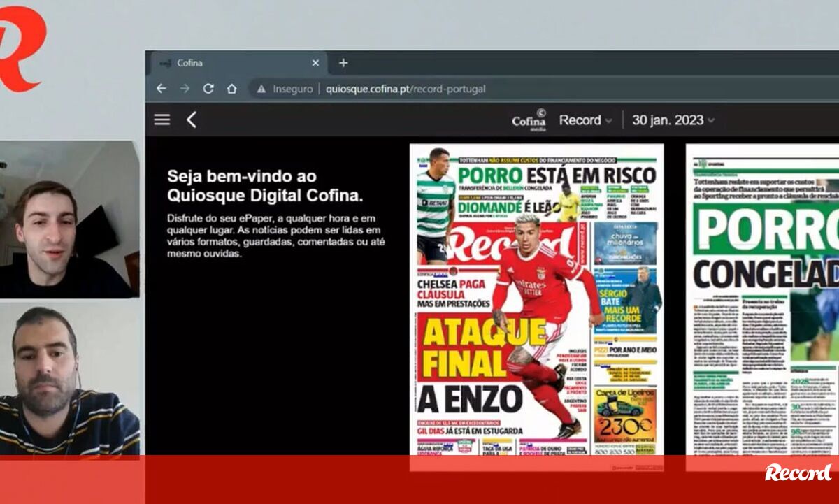
Task: Click the back chevron in kiosk header
Action: (x=192, y=120)
